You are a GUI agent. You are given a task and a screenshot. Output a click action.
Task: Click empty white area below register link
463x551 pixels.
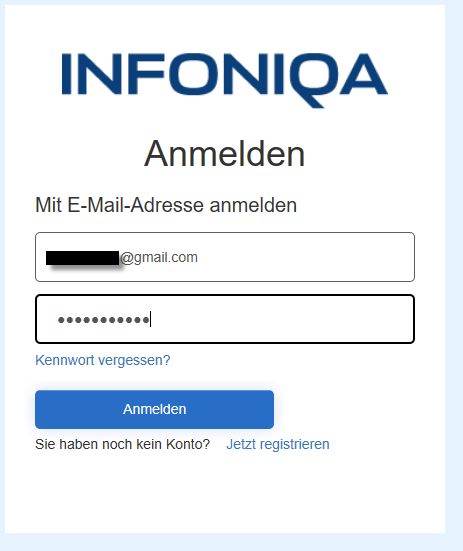225,492
